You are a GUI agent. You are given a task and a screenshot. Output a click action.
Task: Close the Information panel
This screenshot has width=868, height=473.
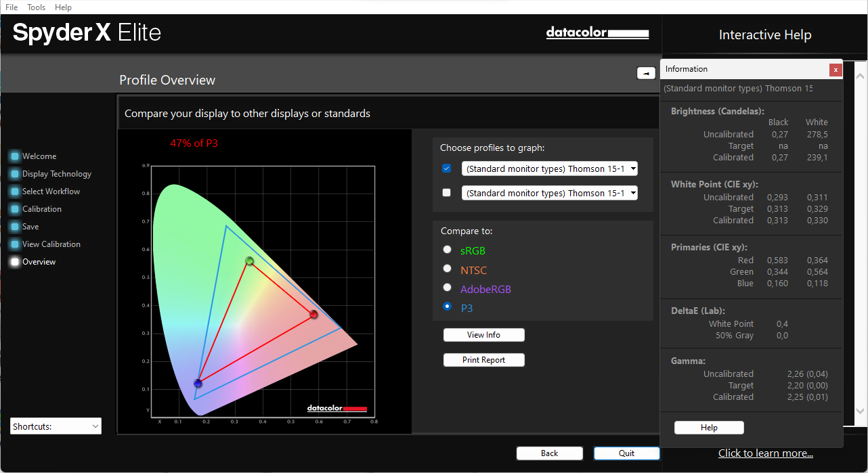tap(836, 70)
